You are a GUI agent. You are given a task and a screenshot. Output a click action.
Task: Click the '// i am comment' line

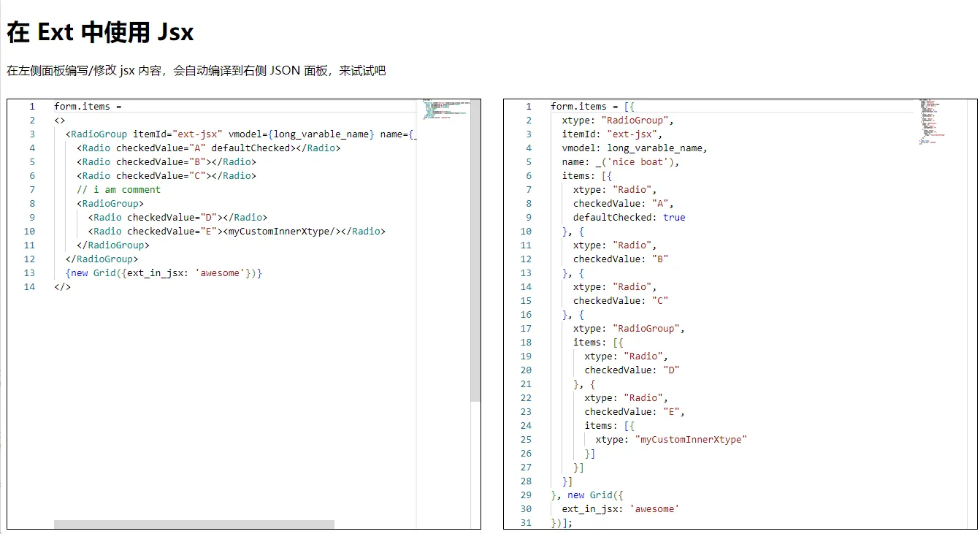[x=118, y=190]
